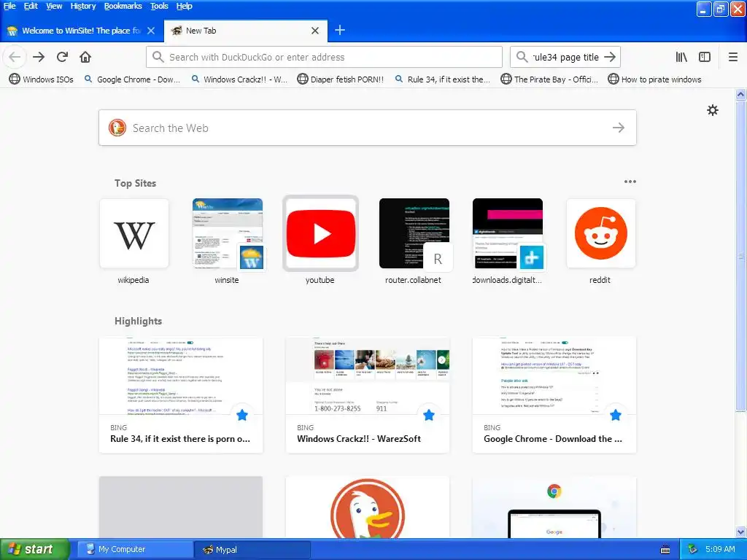Click the Start button
The height and width of the screenshot is (560, 747).
[34, 550]
